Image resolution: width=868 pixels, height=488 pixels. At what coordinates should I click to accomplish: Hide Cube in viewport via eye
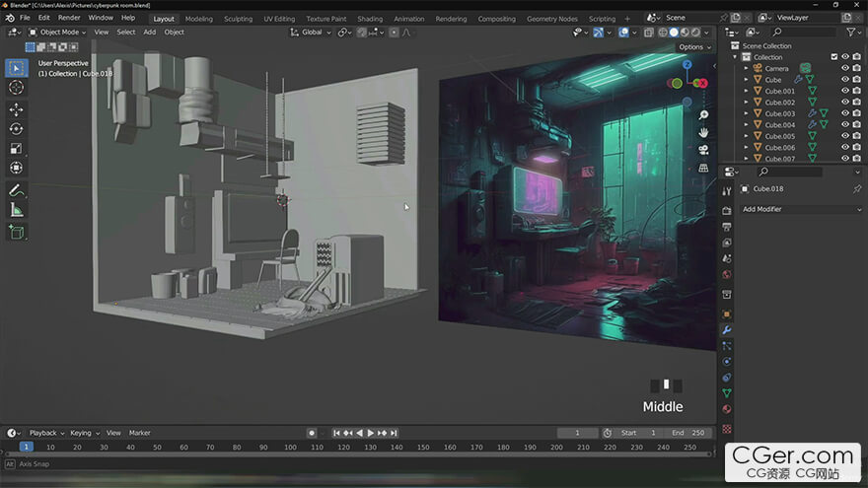tap(844, 79)
